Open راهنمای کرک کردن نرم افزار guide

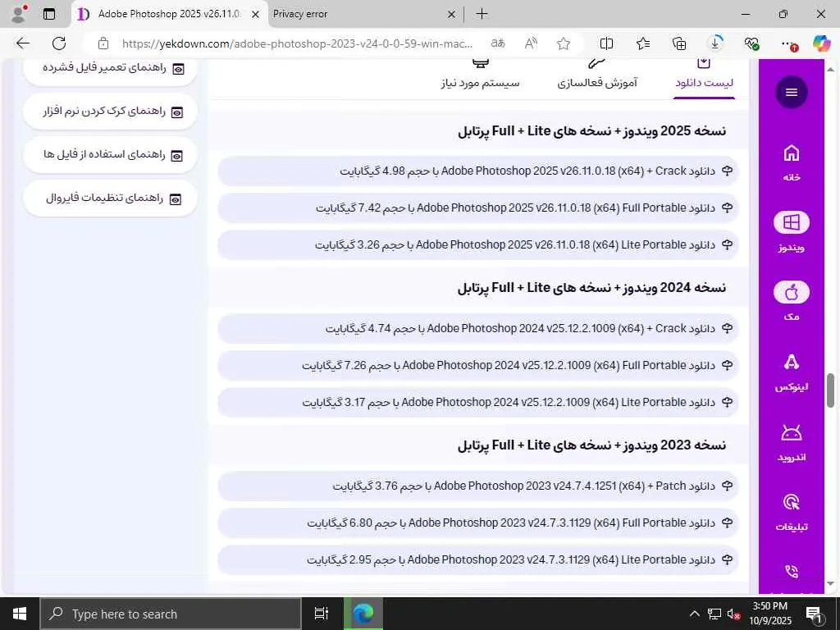click(x=111, y=112)
